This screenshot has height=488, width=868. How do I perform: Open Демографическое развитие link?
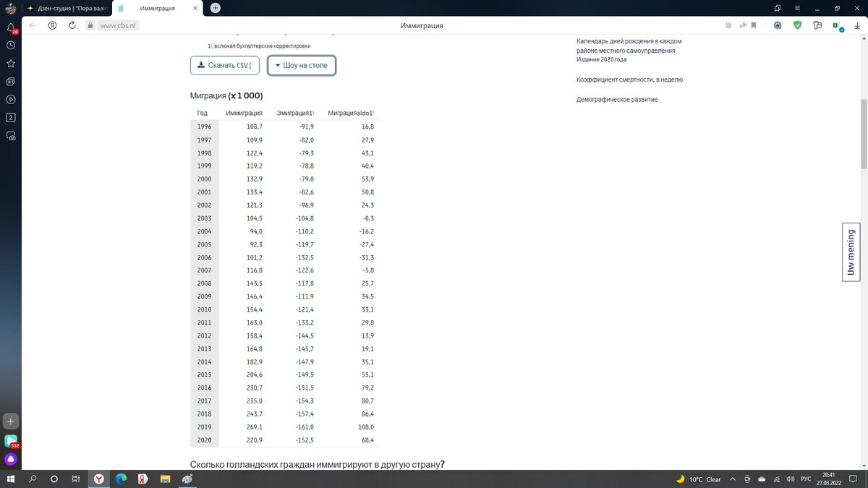tap(617, 99)
